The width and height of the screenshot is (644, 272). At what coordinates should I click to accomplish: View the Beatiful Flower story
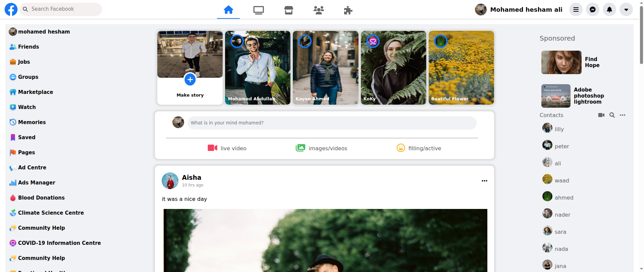461,68
